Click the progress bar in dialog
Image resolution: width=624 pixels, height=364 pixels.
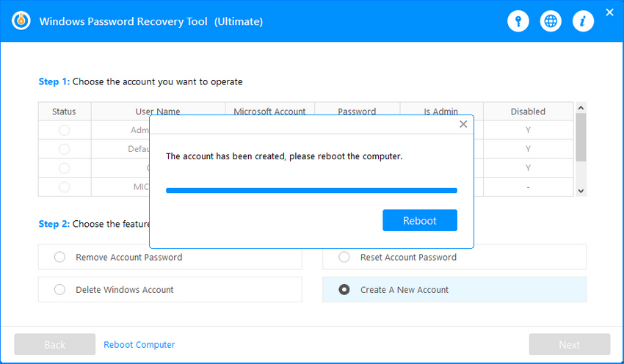pyautogui.click(x=311, y=191)
